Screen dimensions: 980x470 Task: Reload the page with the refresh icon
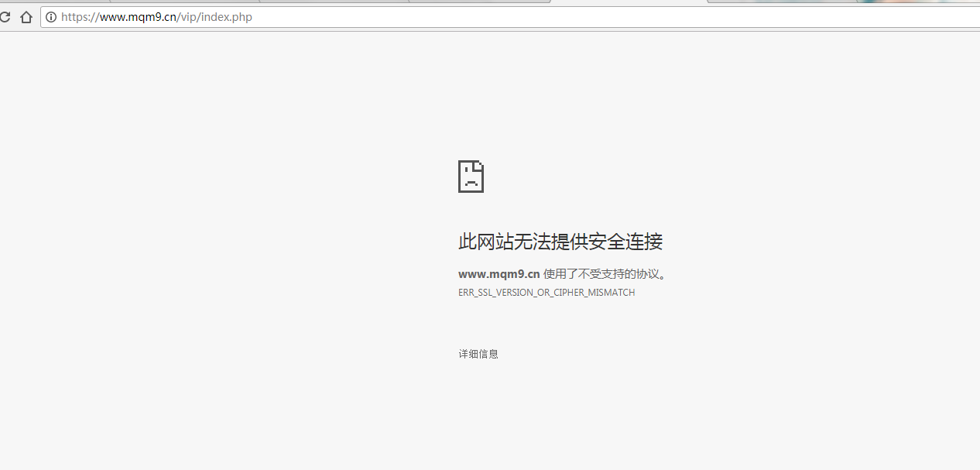pos(4,17)
